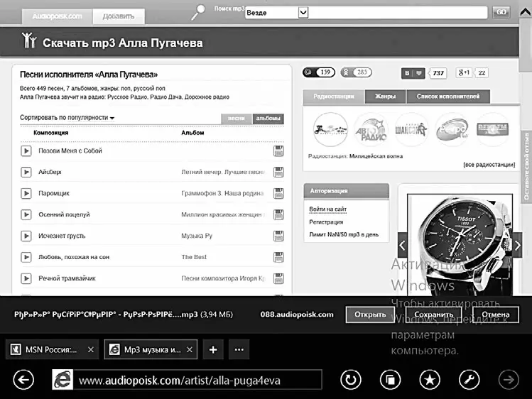Click the Google +1 button
This screenshot has height=399, width=532.
coord(464,72)
